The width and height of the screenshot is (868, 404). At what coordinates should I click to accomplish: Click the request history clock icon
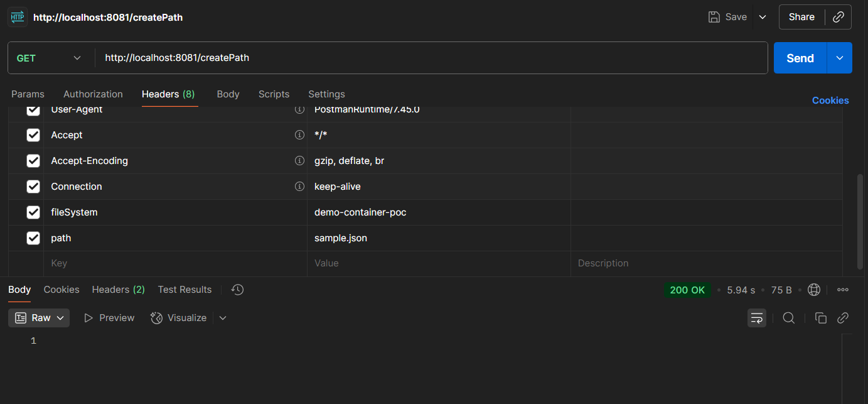(x=237, y=290)
